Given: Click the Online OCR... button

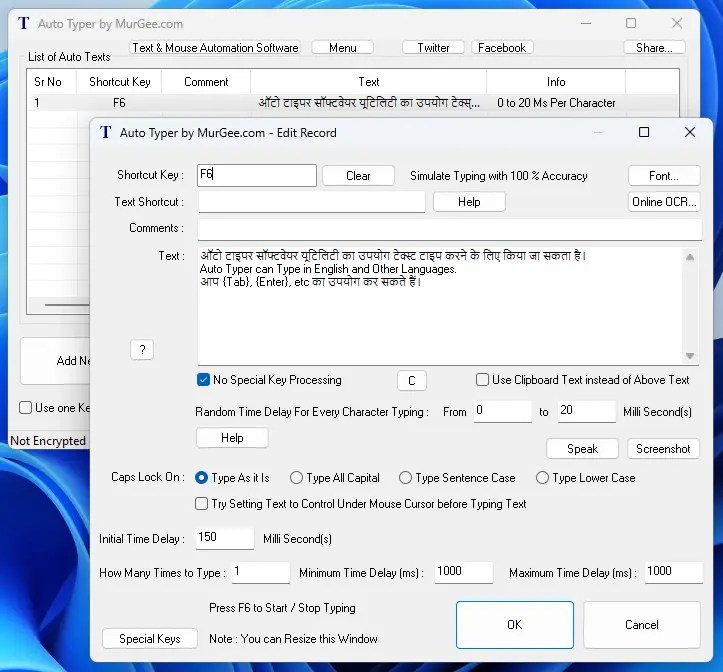Looking at the screenshot, I should point(664,202).
